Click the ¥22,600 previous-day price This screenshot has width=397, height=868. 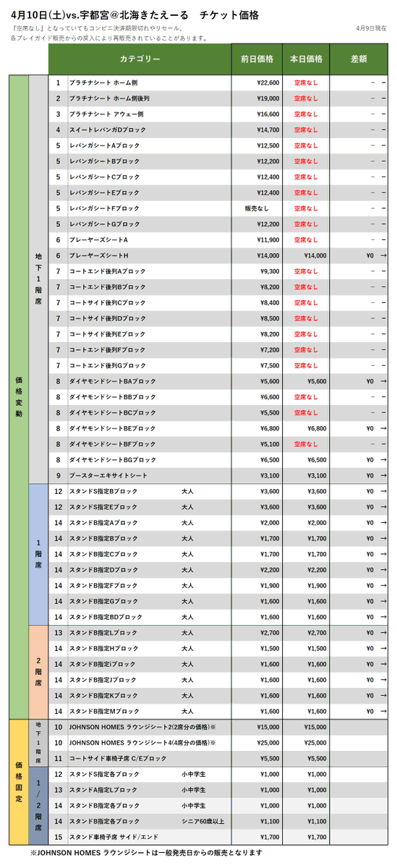268,83
